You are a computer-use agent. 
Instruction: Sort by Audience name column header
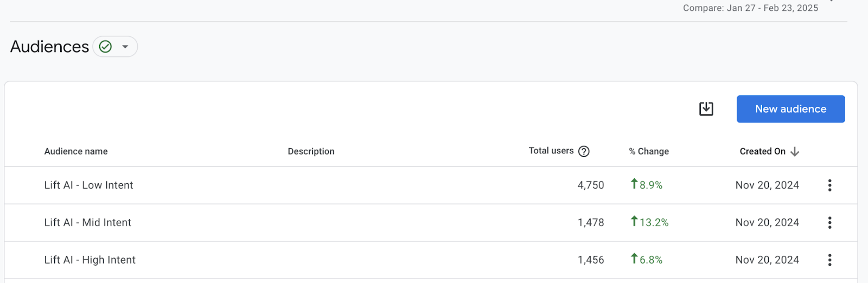click(x=76, y=152)
